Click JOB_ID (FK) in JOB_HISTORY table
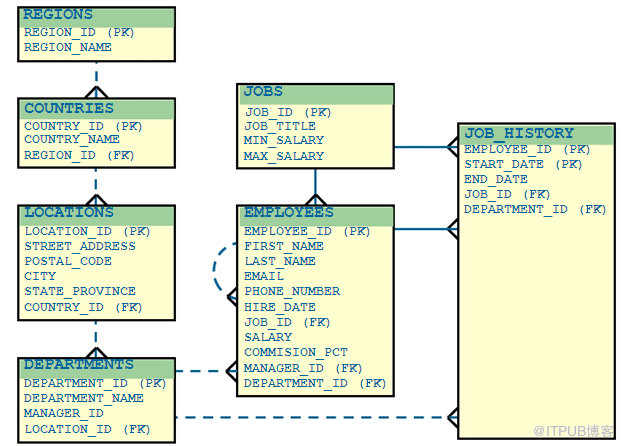 coord(507,195)
